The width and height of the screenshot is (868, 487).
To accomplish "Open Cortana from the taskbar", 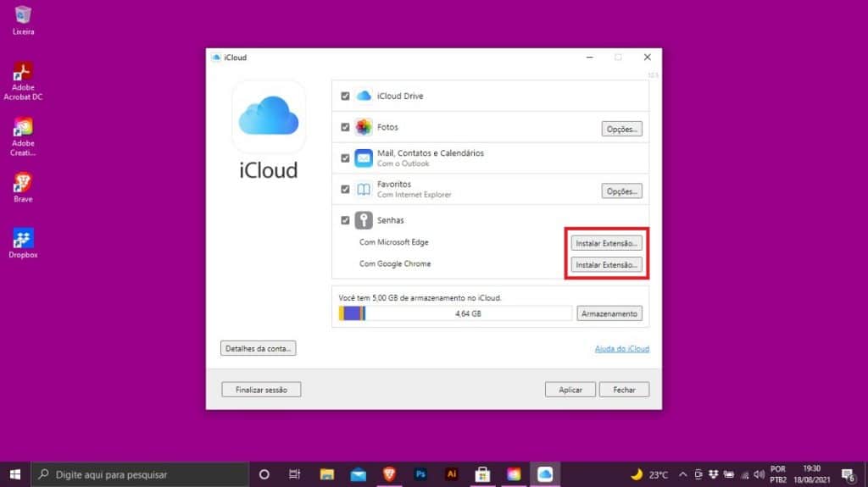I will 264,474.
